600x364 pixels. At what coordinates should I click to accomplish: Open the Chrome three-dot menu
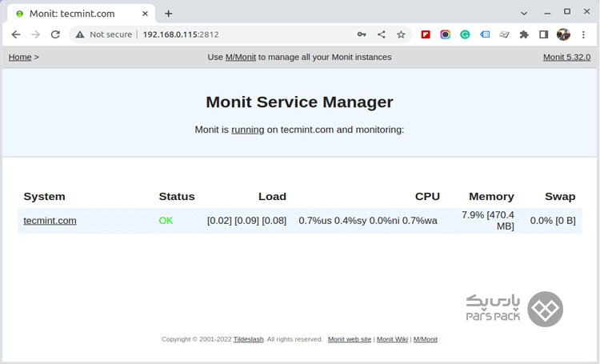[583, 34]
